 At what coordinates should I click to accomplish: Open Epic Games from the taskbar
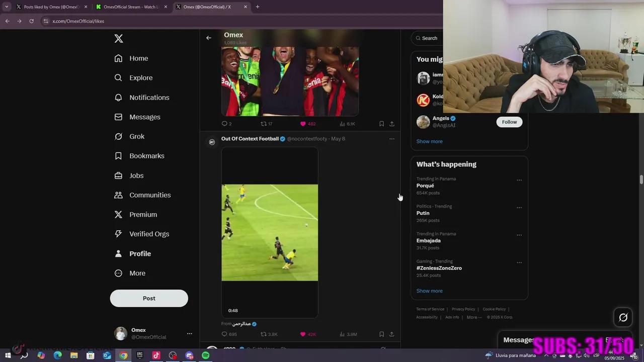tap(140, 355)
